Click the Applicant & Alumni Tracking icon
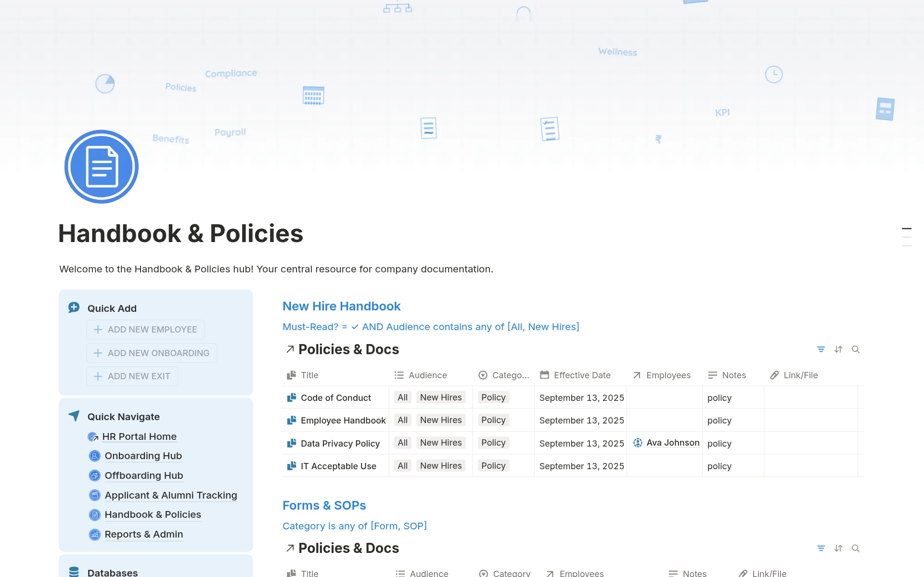This screenshot has width=924, height=577. [x=95, y=495]
